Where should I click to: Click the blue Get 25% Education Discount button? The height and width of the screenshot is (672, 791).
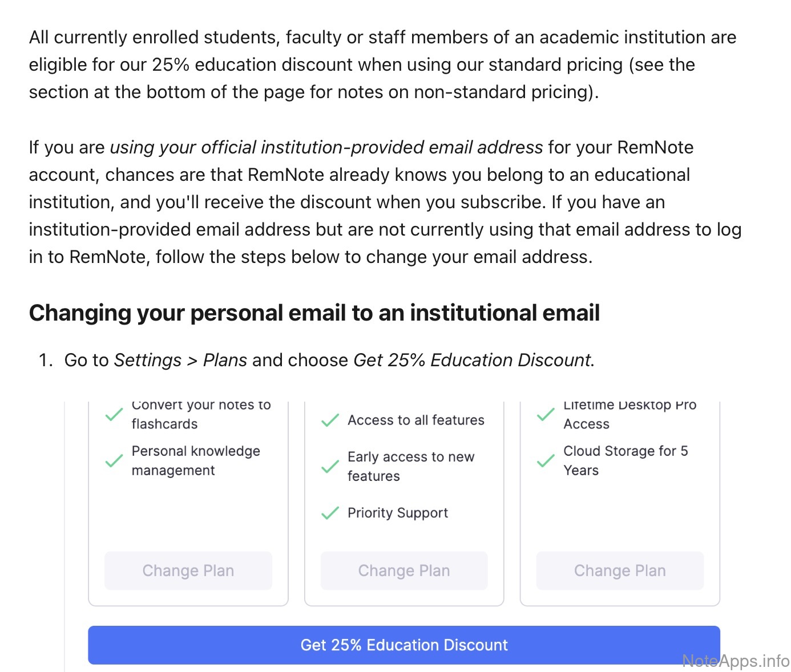[x=403, y=645]
